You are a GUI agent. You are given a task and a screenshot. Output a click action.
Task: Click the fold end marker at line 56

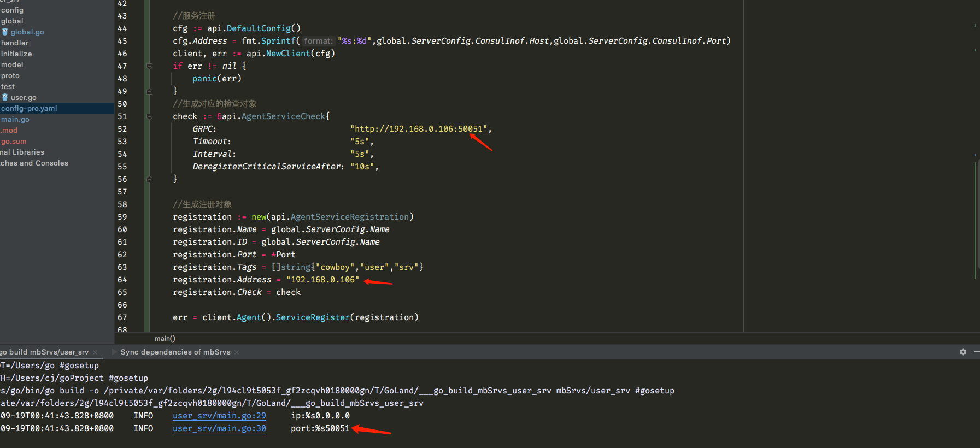(149, 179)
